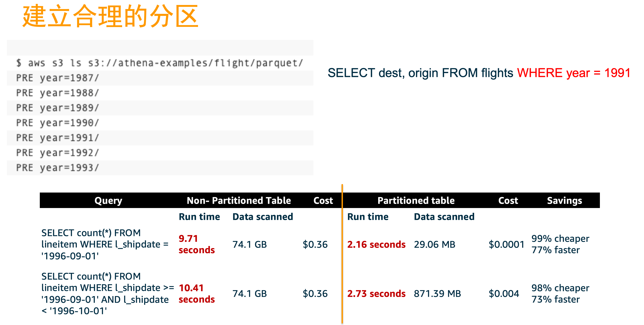Click the 29.06 MB data scanned cell
Viewport: 644px width, 325px height.
click(435, 244)
